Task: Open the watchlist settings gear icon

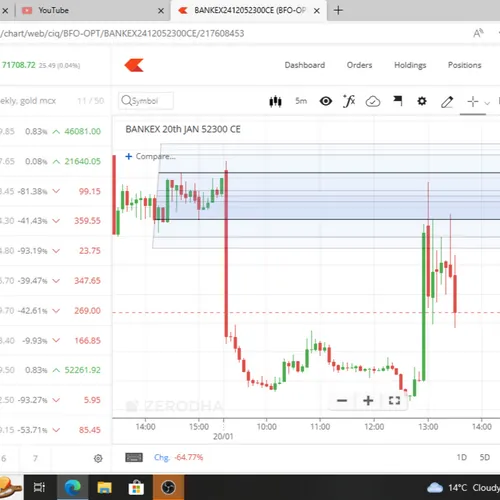Action: pyautogui.click(x=98, y=458)
